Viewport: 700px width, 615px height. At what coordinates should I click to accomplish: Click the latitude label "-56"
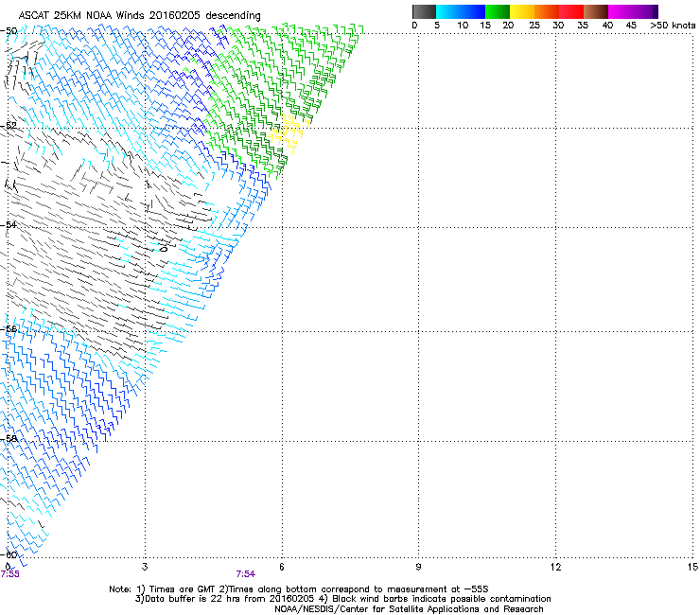click(9, 328)
